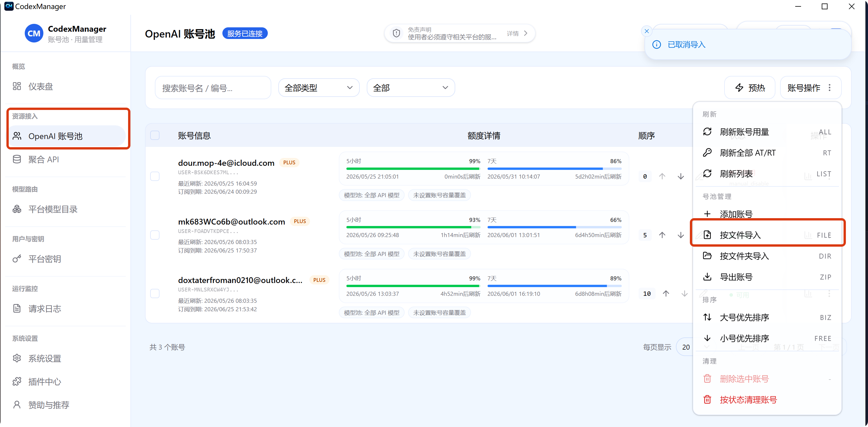This screenshot has width=868, height=427.
Task: Move mk683WCo6b account down in order
Action: pyautogui.click(x=681, y=235)
